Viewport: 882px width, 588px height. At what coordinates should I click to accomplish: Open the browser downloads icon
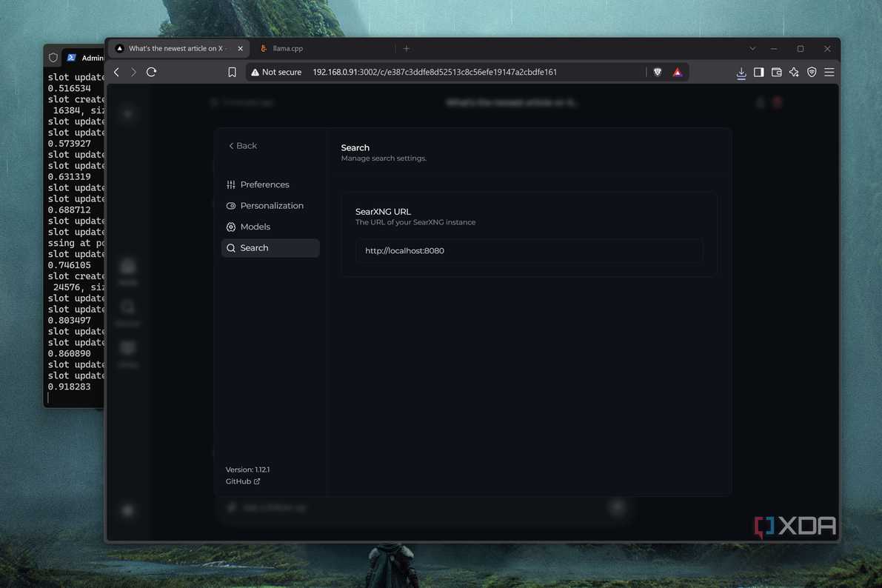pos(741,73)
